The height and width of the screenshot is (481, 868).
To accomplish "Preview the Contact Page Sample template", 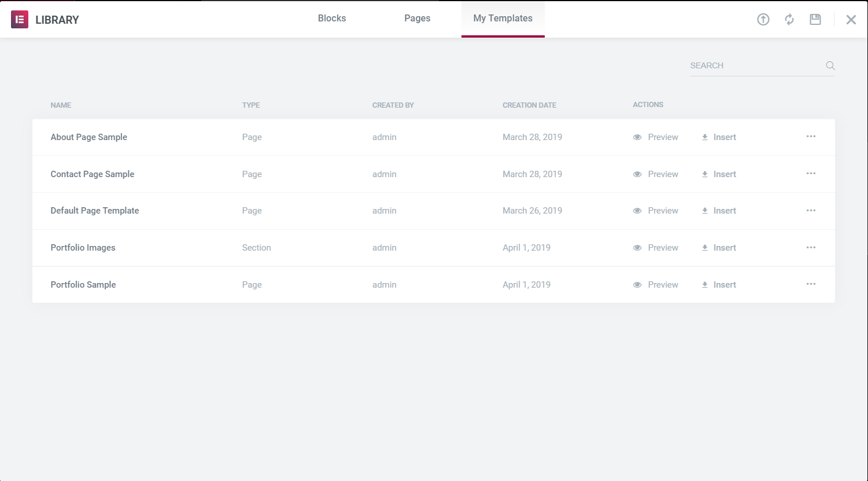I will pyautogui.click(x=656, y=174).
